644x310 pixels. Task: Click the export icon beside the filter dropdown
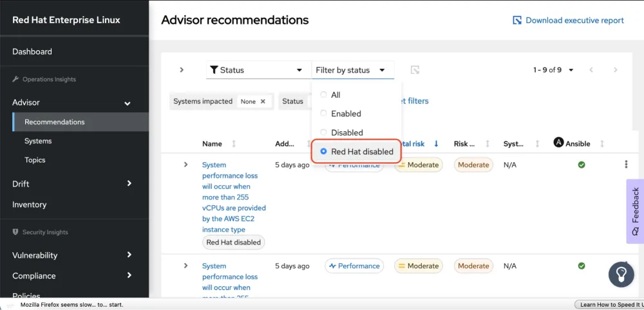click(x=415, y=70)
